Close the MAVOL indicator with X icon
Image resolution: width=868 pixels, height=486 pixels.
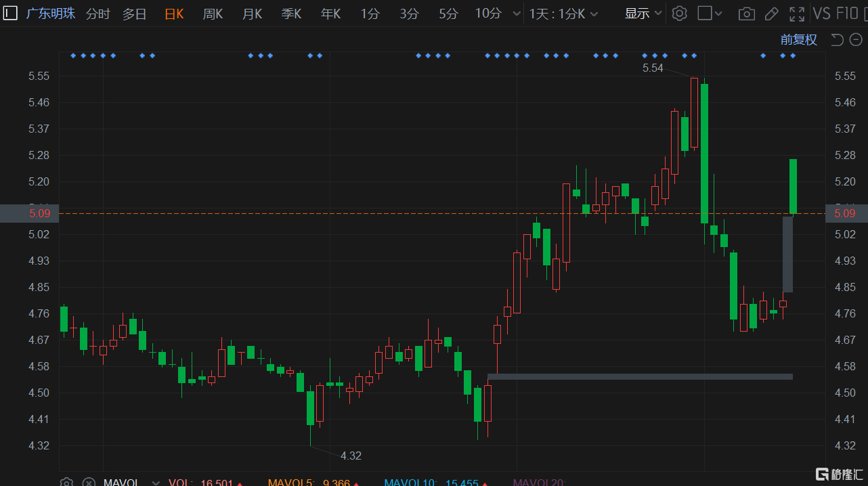click(x=89, y=483)
